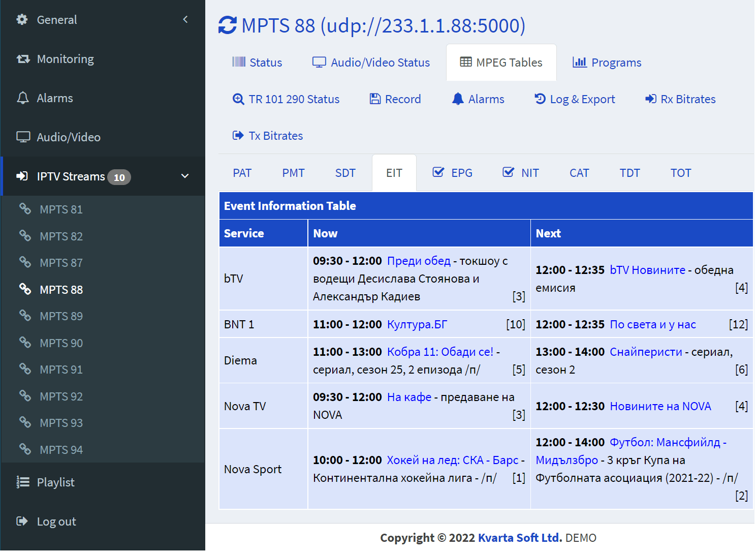Switch to Audio/Video Status tab
The width and height of the screenshot is (756, 552).
[371, 63]
